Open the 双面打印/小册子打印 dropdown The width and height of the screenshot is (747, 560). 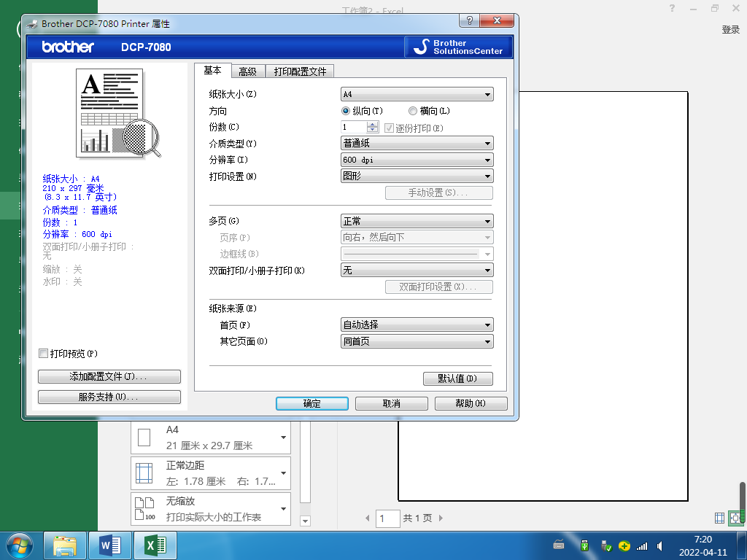pyautogui.click(x=417, y=271)
